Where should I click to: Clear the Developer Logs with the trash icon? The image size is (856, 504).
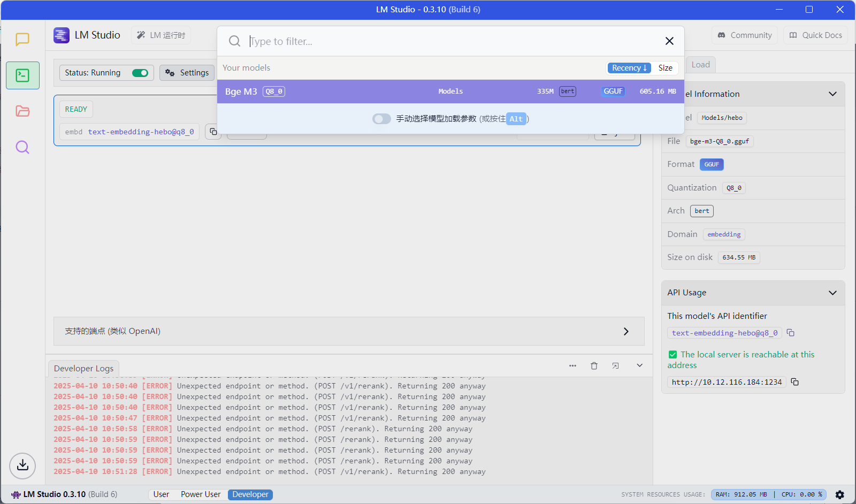point(594,366)
